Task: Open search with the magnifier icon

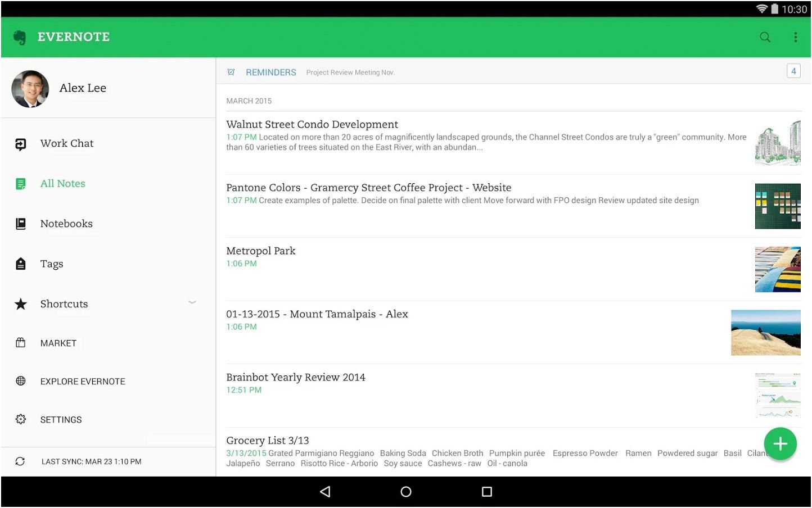Action: (x=765, y=37)
